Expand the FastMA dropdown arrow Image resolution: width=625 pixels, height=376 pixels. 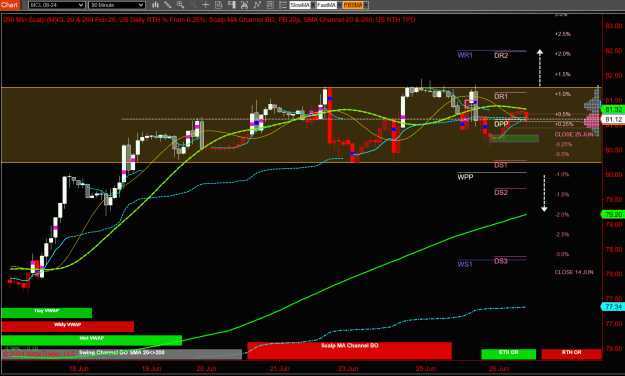pos(340,5)
